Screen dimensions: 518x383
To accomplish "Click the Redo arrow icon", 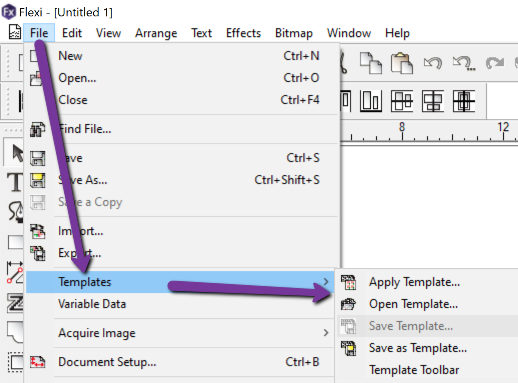I will click(495, 63).
